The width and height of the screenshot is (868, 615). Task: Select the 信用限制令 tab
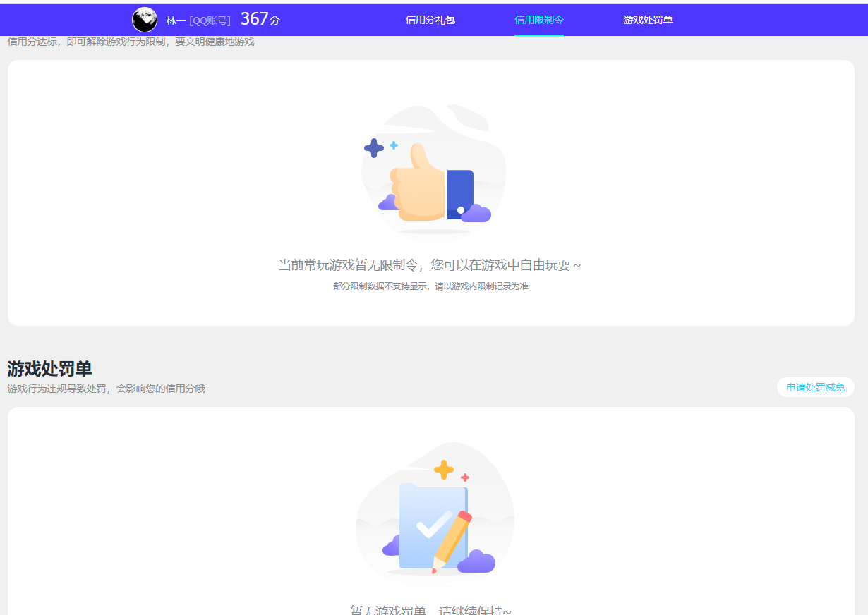(539, 20)
